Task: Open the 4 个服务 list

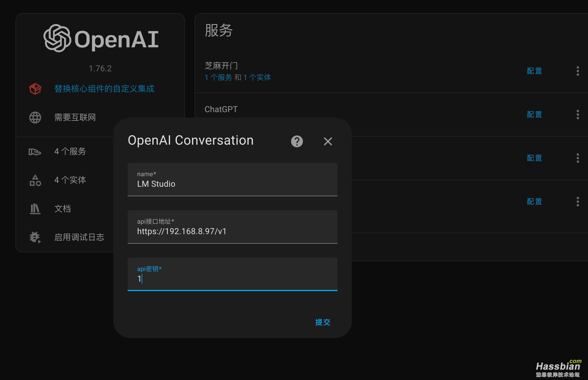Action: [70, 151]
